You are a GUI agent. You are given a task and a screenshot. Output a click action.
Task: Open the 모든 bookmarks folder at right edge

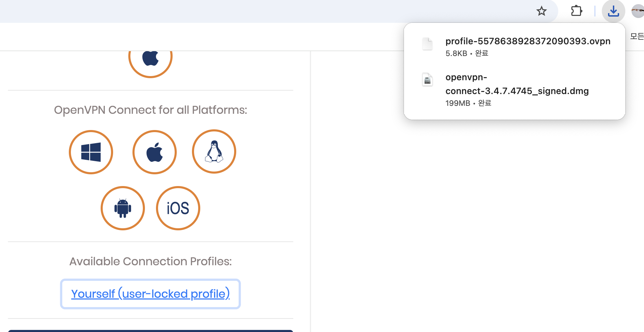tap(637, 36)
